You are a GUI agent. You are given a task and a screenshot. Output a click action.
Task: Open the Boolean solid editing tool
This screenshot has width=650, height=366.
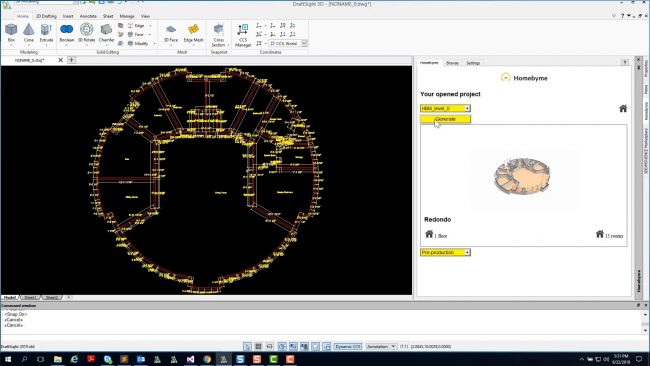coord(66,33)
